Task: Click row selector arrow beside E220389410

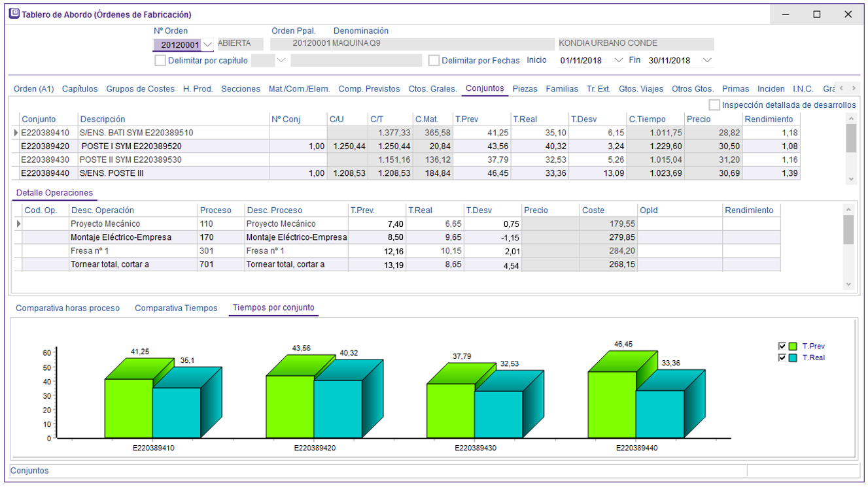Action: tap(16, 133)
